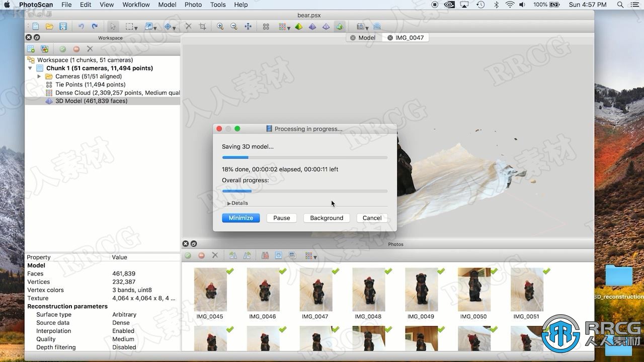Image resolution: width=644 pixels, height=362 pixels.
Task: Click the Pause button
Action: 282,218
